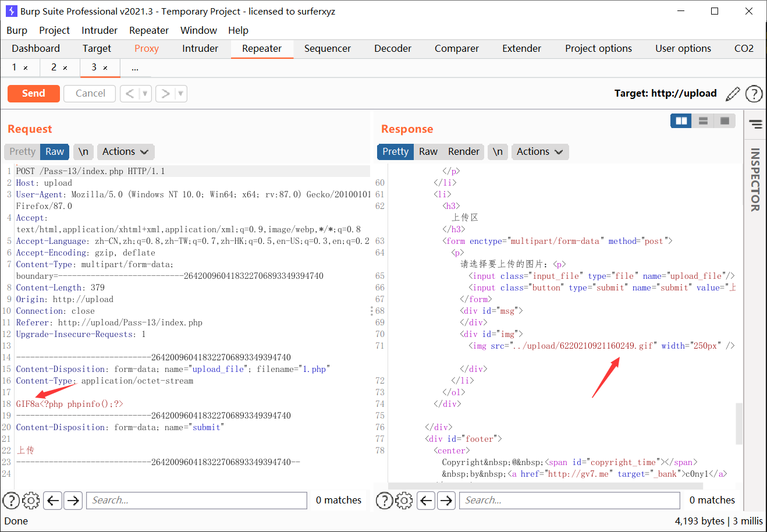Toggle \n non-printable characters in Request
The image size is (767, 532).
pos(83,151)
